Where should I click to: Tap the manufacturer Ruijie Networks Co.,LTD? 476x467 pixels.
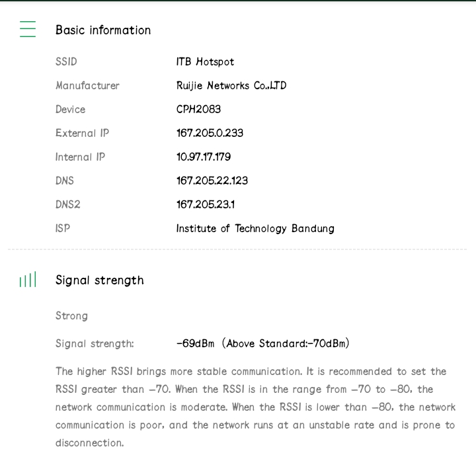point(231,85)
